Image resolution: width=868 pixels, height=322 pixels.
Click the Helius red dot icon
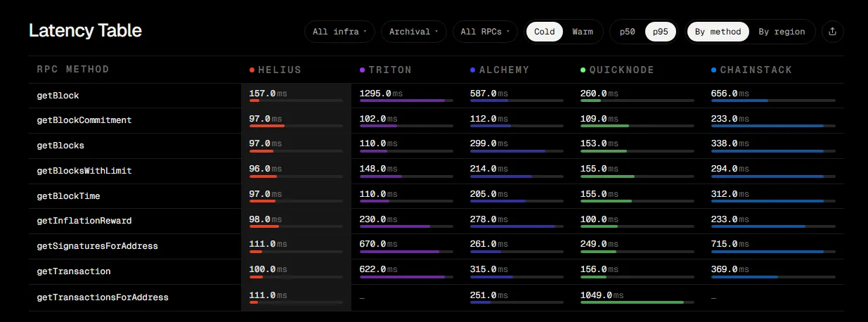(x=252, y=70)
